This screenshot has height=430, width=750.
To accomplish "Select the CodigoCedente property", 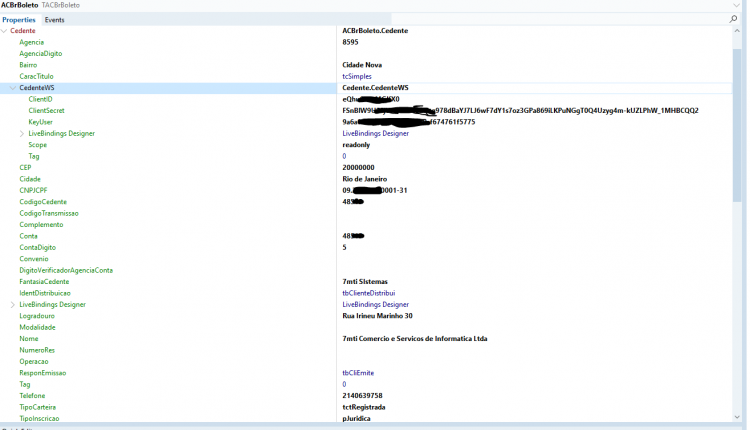I will click(43, 202).
